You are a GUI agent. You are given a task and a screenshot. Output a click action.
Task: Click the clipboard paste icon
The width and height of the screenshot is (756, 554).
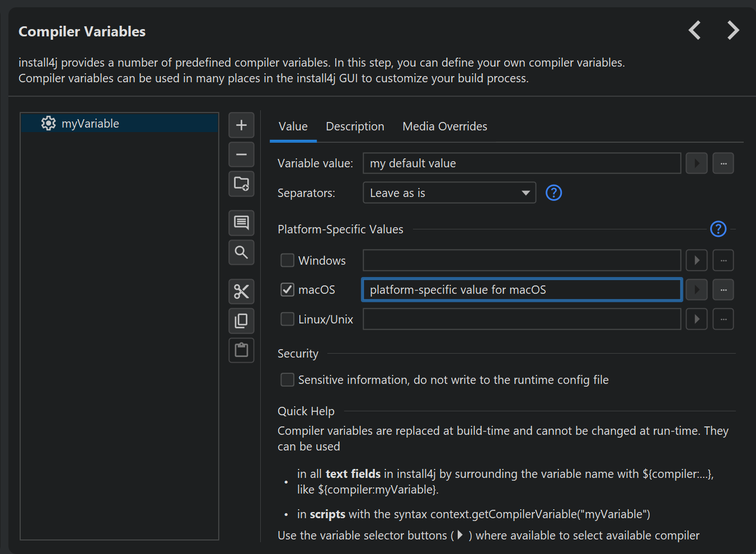tap(241, 350)
